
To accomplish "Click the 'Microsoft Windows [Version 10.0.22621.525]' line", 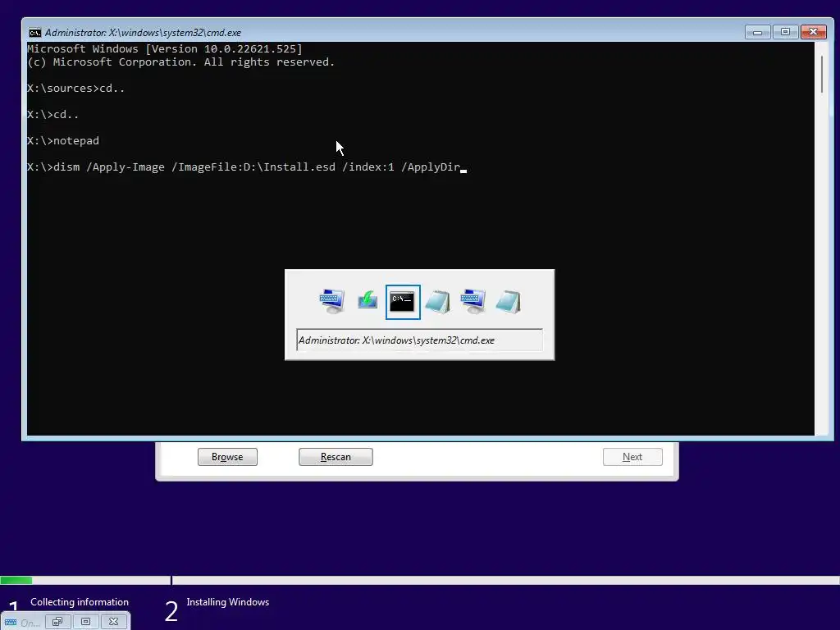I will point(165,48).
